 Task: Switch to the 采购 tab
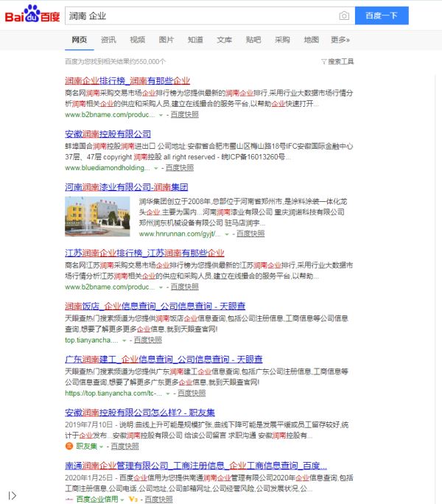[x=282, y=40]
